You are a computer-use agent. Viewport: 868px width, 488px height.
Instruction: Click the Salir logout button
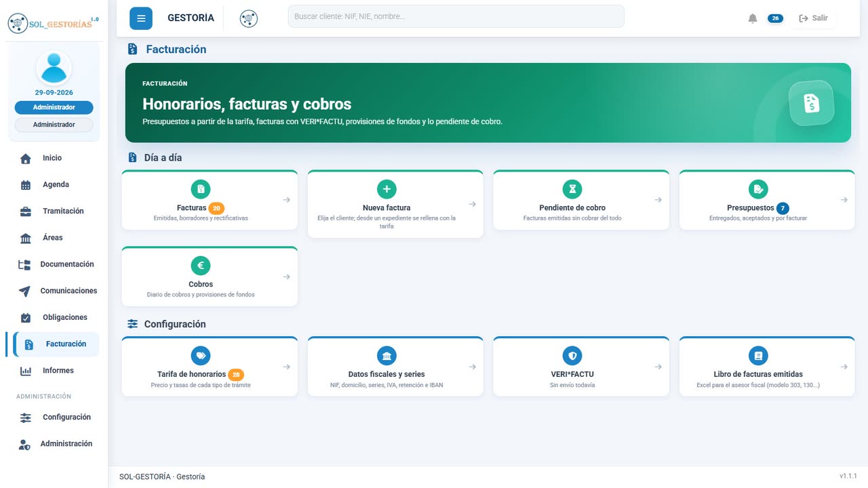click(813, 18)
